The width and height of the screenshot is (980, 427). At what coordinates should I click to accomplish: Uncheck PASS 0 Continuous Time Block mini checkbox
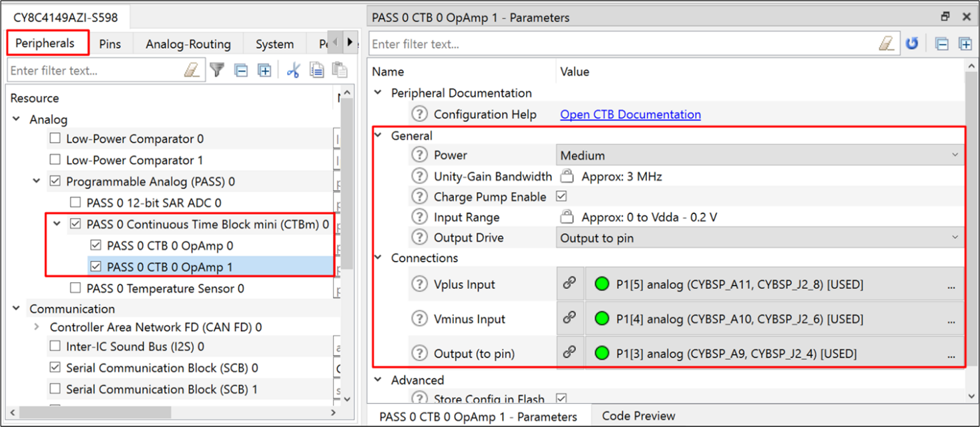pos(75,224)
